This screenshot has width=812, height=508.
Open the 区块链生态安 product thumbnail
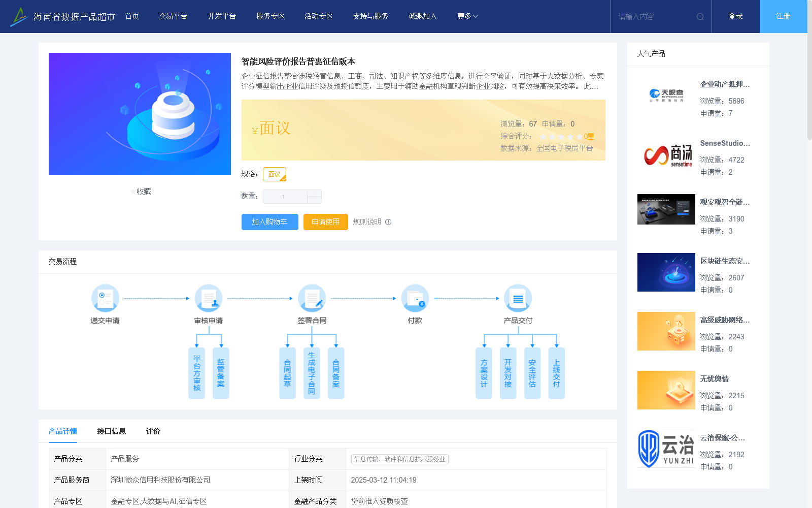pos(666,272)
